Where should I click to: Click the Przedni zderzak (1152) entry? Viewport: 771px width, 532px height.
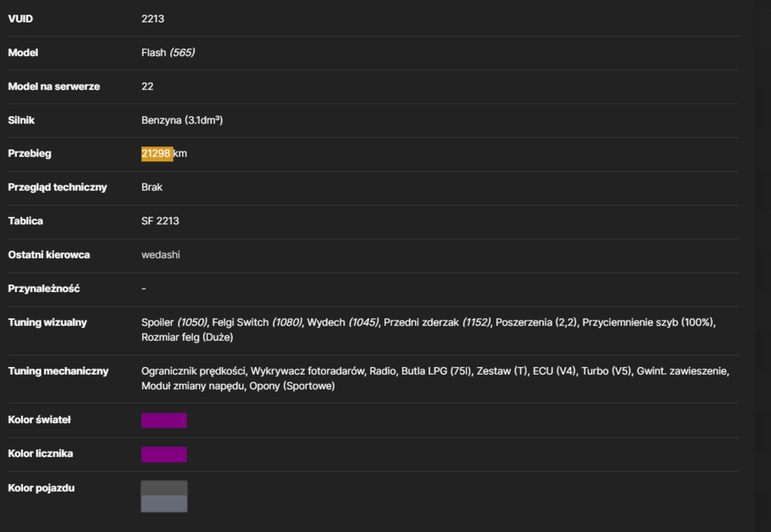[x=436, y=322]
